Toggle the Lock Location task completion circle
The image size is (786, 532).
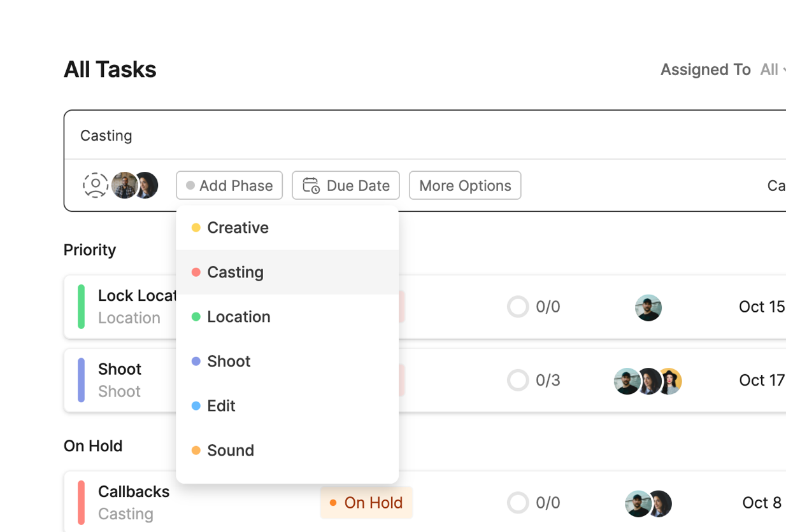pos(518,307)
